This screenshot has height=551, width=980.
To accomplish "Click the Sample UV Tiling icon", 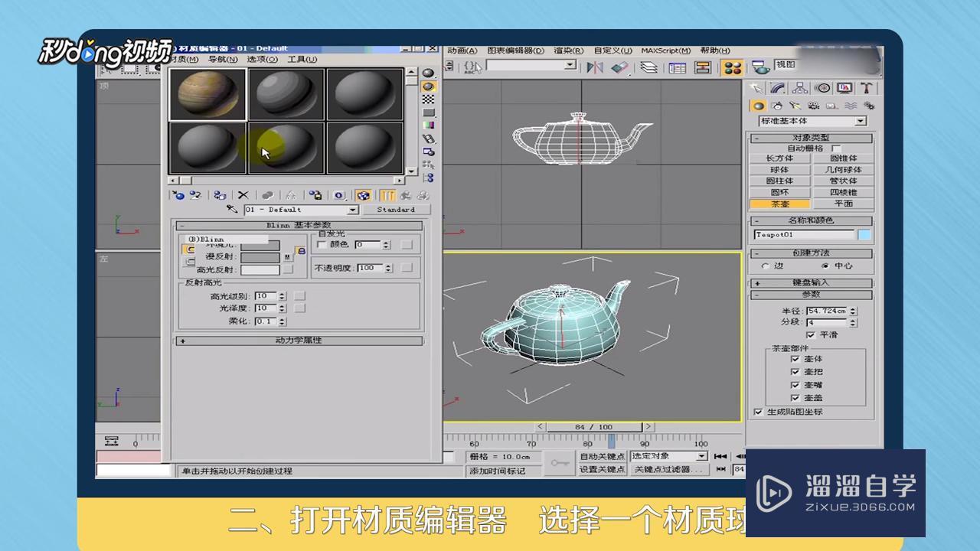I will click(x=429, y=112).
